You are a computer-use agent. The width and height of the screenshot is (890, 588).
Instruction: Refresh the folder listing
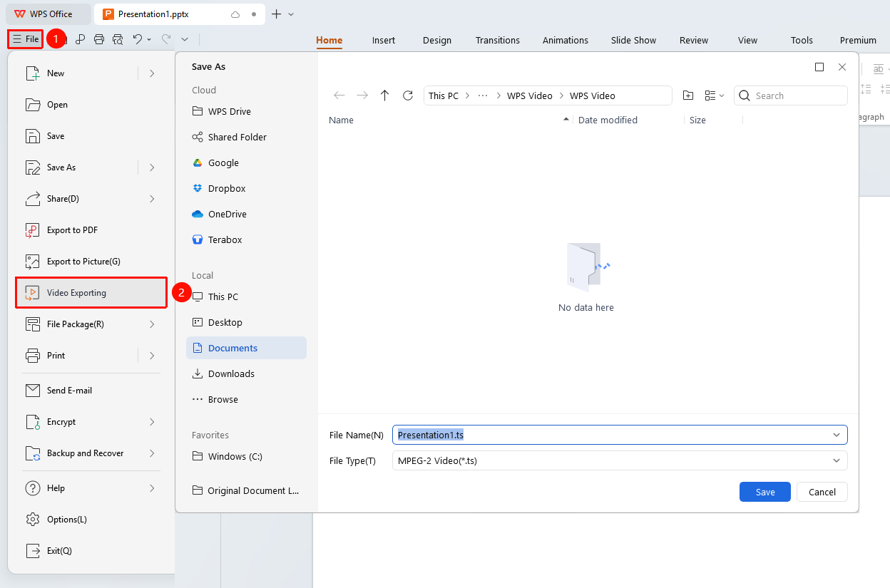pyautogui.click(x=408, y=96)
